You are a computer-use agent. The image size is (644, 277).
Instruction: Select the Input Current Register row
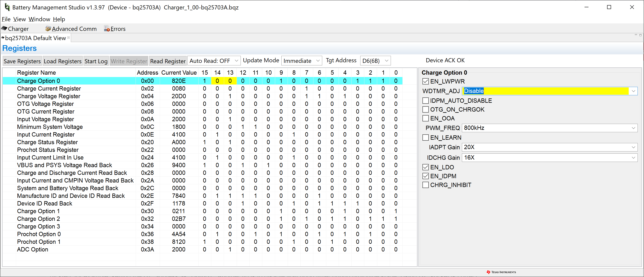coord(203,134)
